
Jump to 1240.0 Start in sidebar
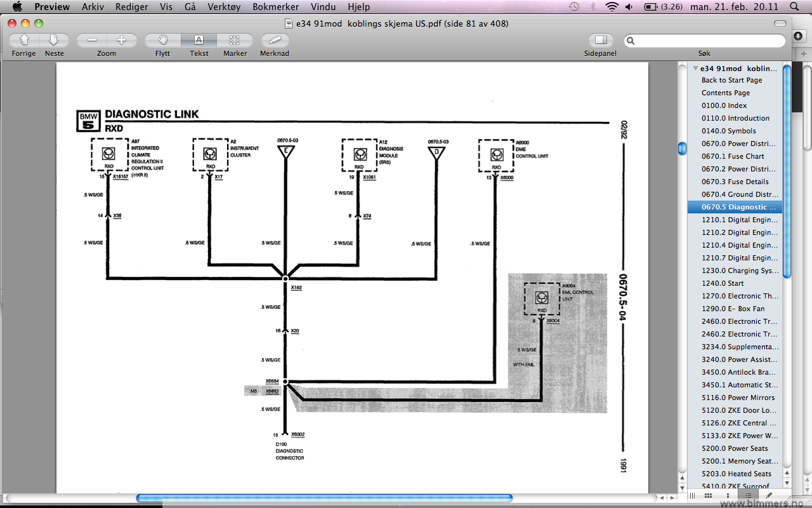click(x=723, y=283)
